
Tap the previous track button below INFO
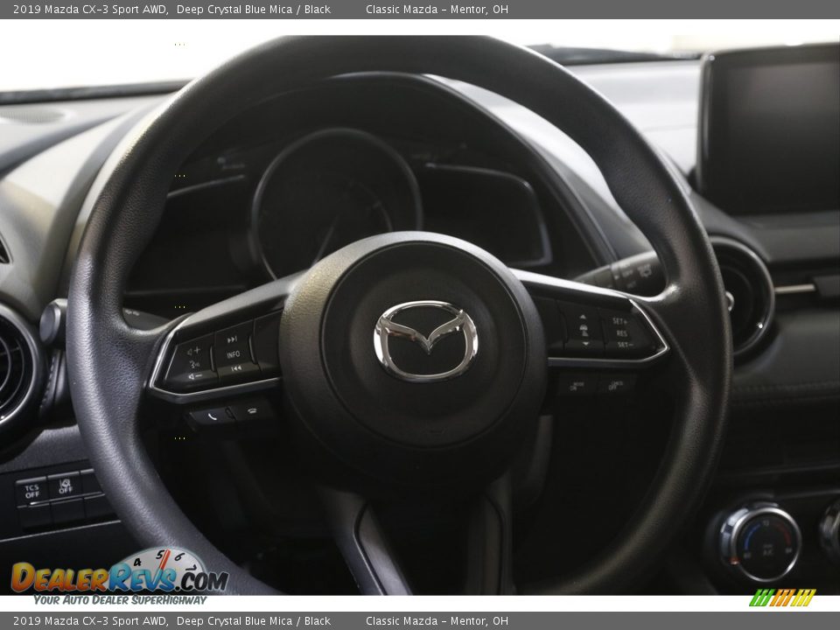pyautogui.click(x=236, y=368)
